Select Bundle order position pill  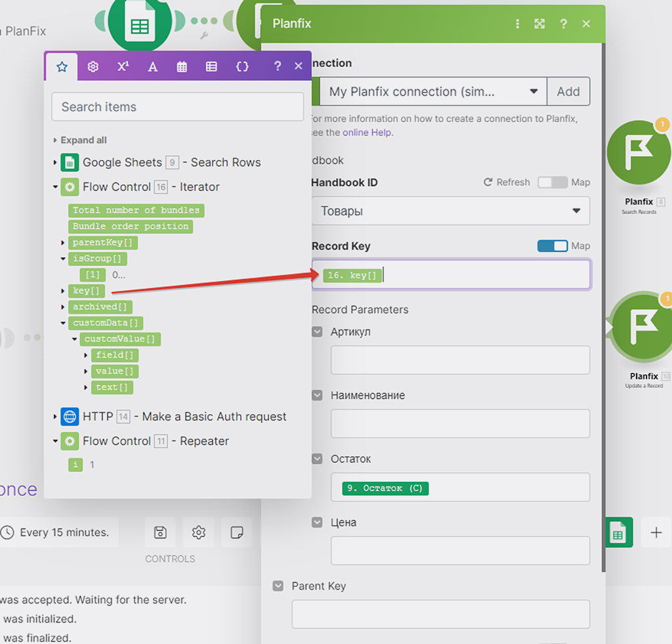[131, 226]
